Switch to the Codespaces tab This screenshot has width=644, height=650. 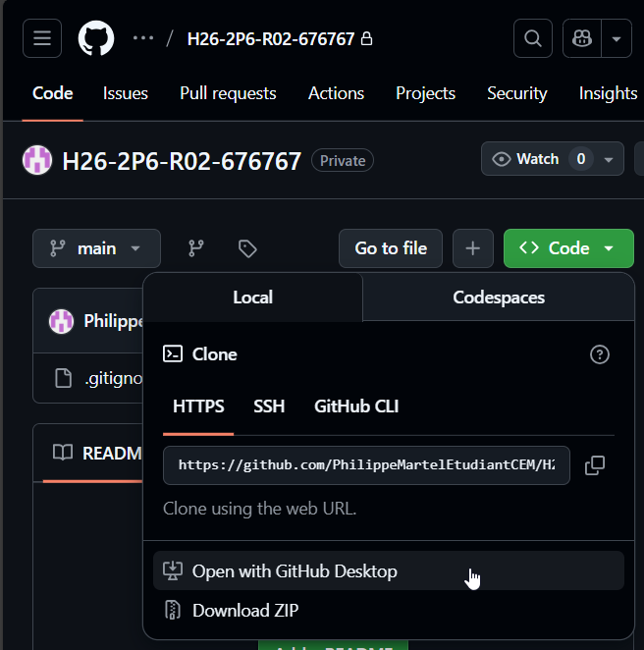coord(498,298)
